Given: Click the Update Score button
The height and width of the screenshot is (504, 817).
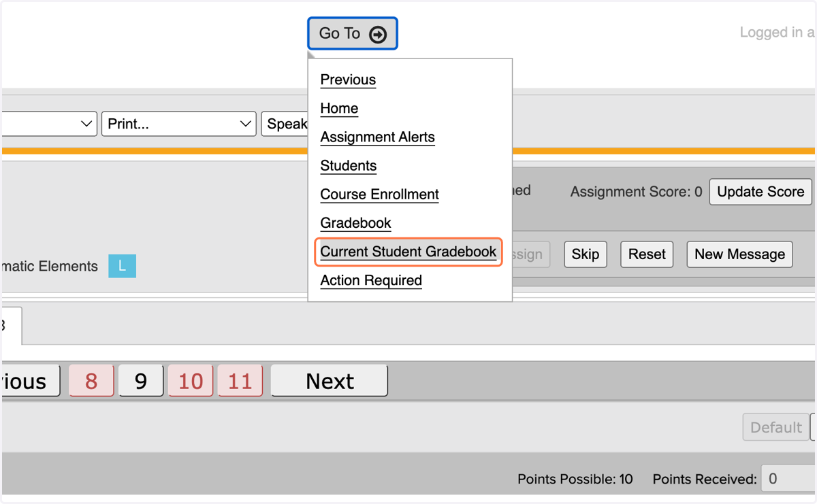Looking at the screenshot, I should (760, 192).
